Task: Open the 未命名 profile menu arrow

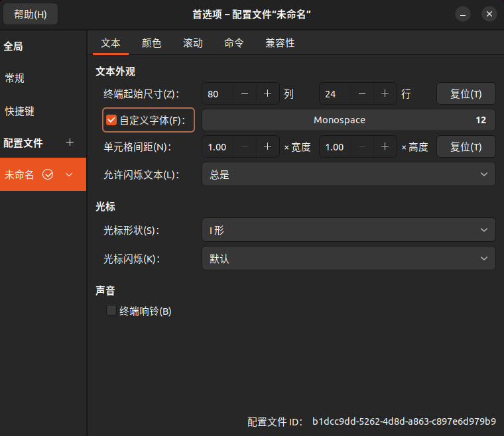Action: tap(69, 175)
